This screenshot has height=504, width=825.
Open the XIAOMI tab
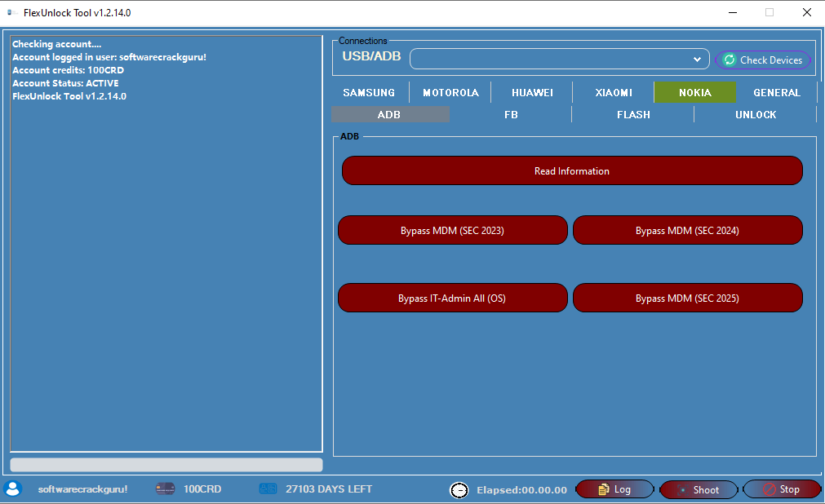(612, 92)
